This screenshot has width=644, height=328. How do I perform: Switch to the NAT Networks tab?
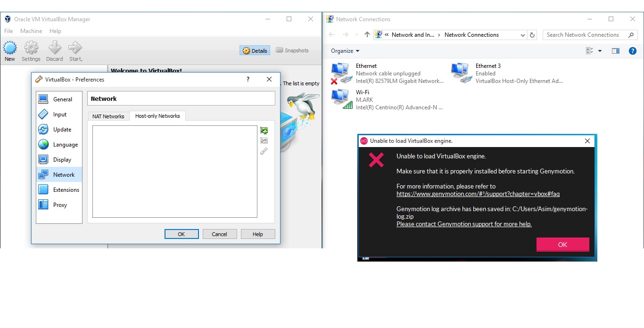click(108, 116)
